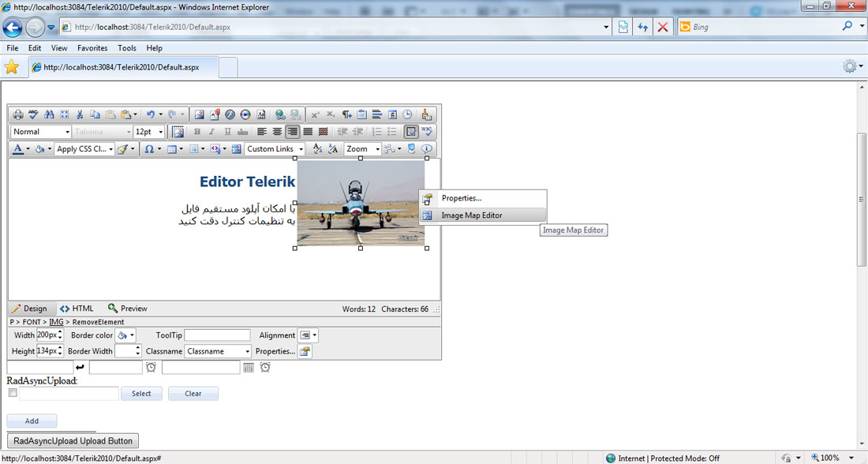Open the Flash Manager icon
Image resolution: width=868 pixels, height=464 pixels.
point(230,114)
